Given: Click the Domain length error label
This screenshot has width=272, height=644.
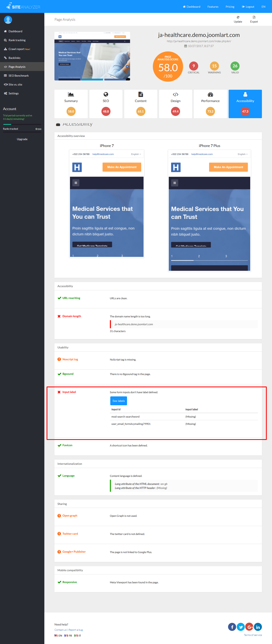Looking at the screenshot, I should point(72,316).
